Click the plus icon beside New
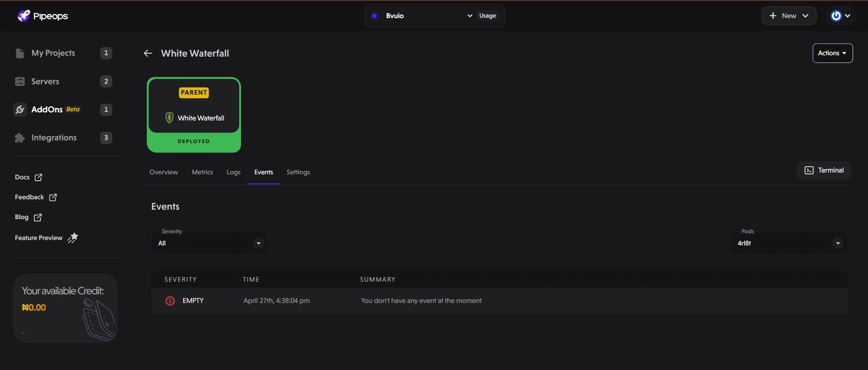Viewport: 868px width, 370px height. (773, 15)
